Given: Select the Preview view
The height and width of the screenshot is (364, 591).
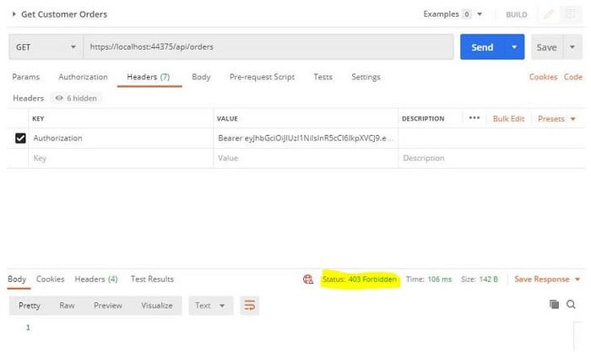Looking at the screenshot, I should [108, 306].
